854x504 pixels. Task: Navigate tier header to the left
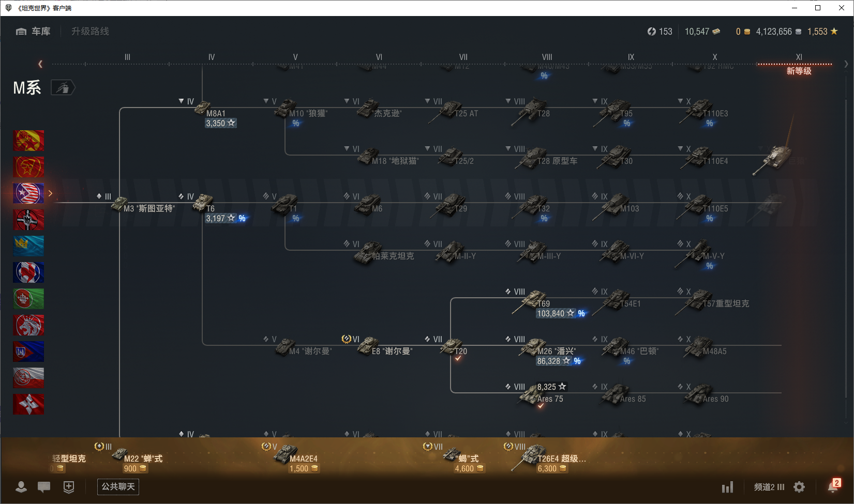point(40,64)
